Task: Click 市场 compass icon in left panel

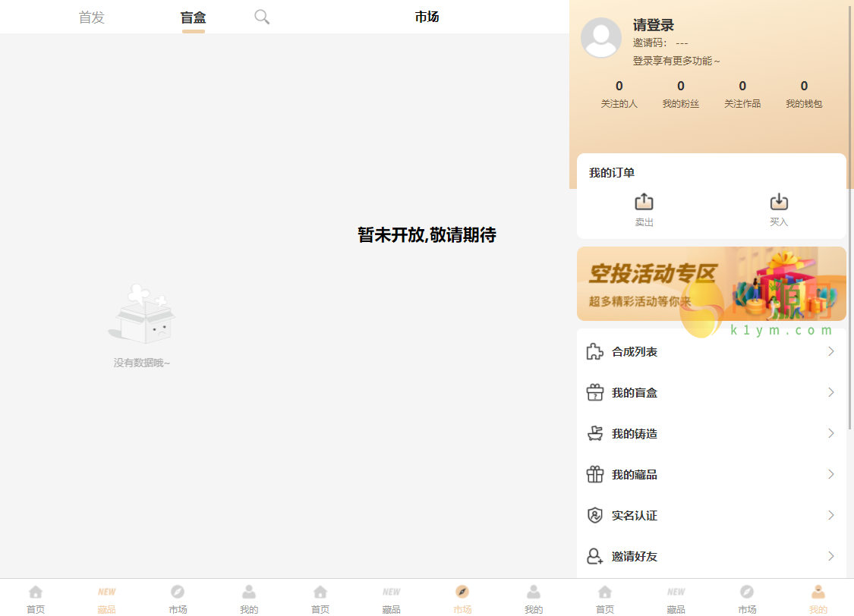Action: pos(178,592)
